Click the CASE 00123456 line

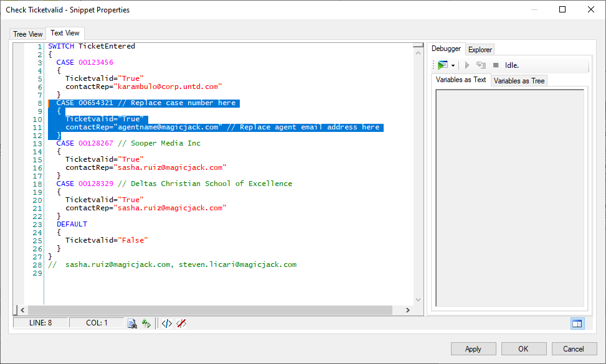click(85, 62)
